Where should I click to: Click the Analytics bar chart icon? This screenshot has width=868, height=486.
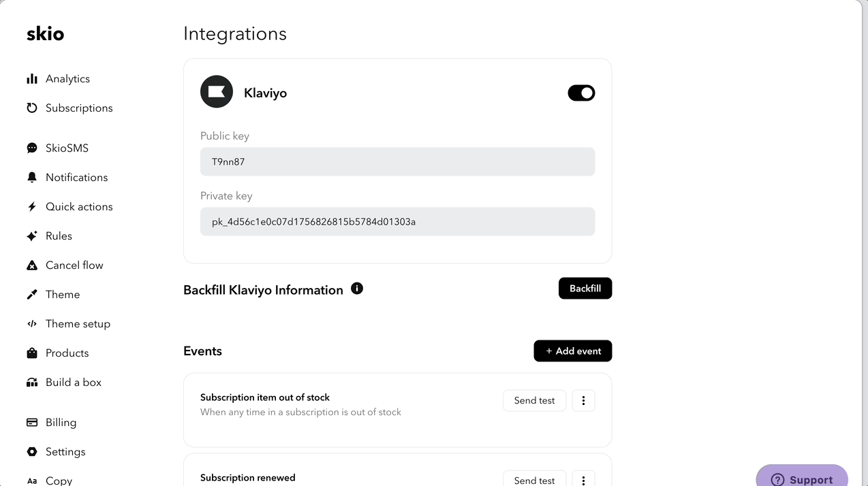31,78
